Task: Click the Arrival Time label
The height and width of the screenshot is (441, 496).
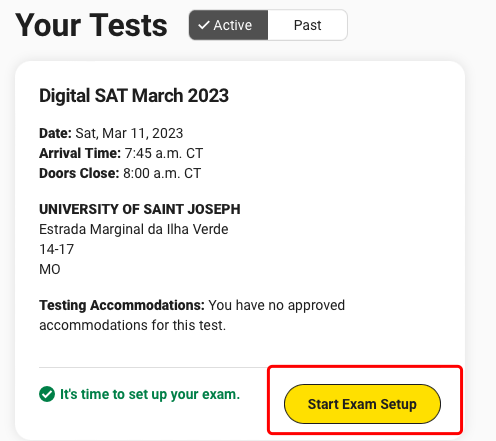Action: (x=80, y=153)
